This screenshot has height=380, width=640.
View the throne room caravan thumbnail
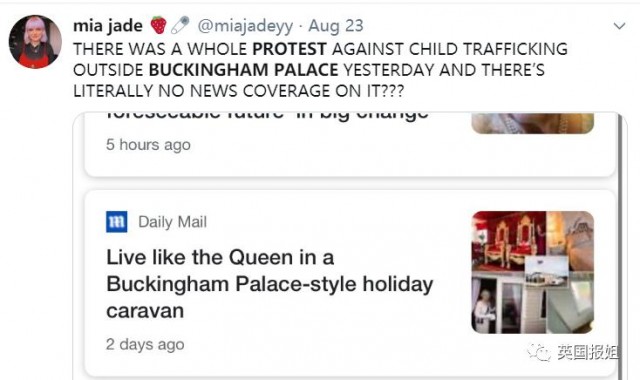point(532,272)
